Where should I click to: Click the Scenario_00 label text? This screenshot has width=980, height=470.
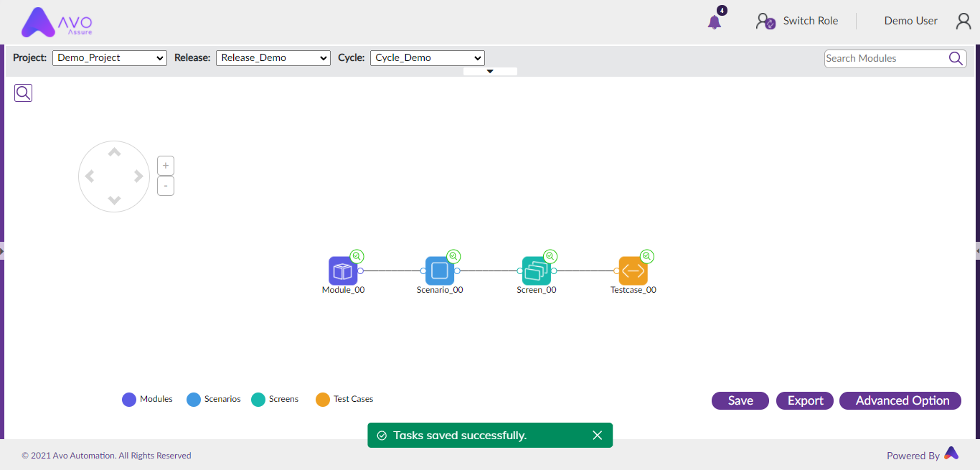[x=440, y=290]
